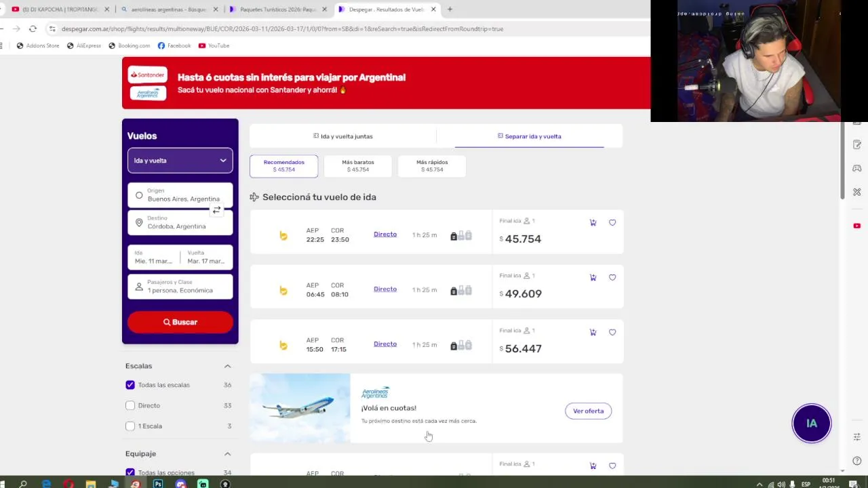Sort by Recomendados
868x488 pixels.
(283, 166)
